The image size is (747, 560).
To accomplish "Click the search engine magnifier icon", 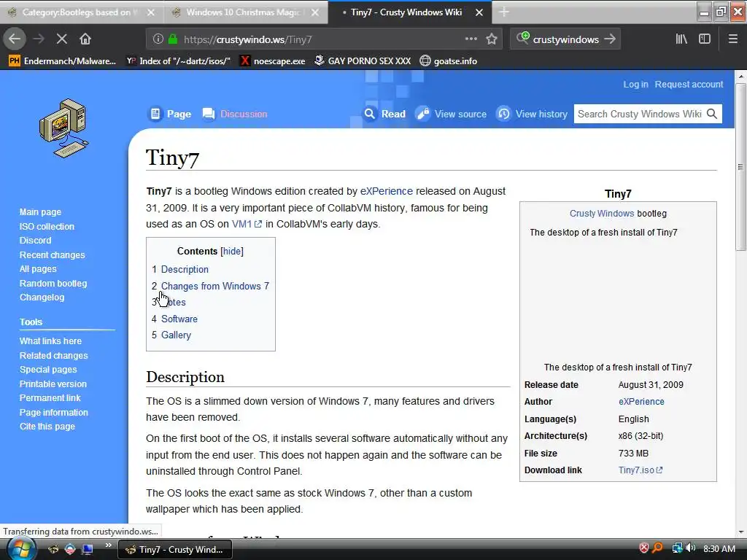I will tap(522, 38).
